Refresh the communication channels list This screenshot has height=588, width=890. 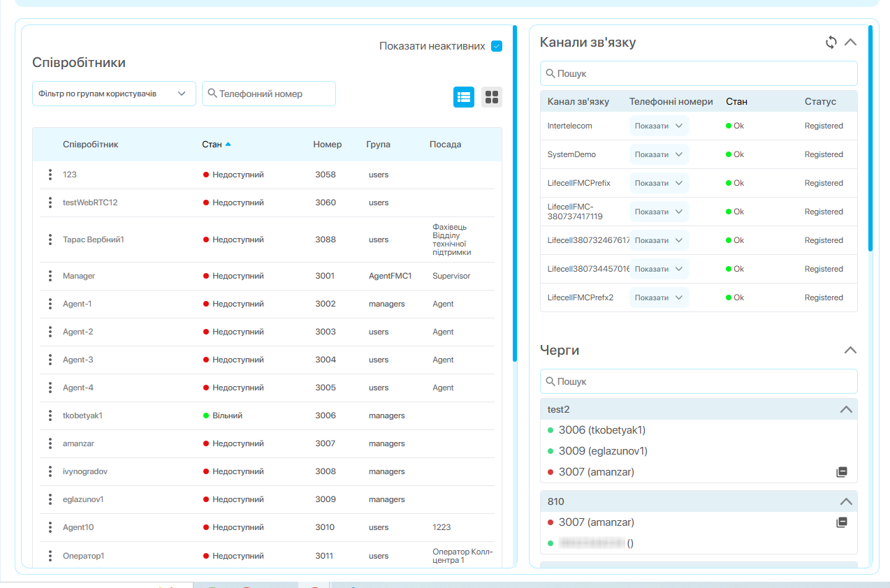831,42
